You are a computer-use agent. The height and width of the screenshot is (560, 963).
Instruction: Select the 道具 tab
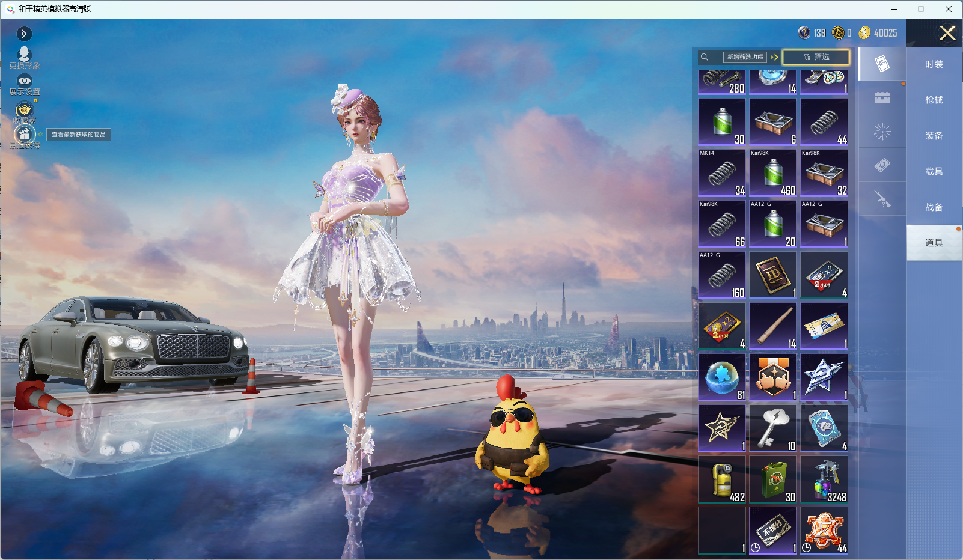coord(934,243)
